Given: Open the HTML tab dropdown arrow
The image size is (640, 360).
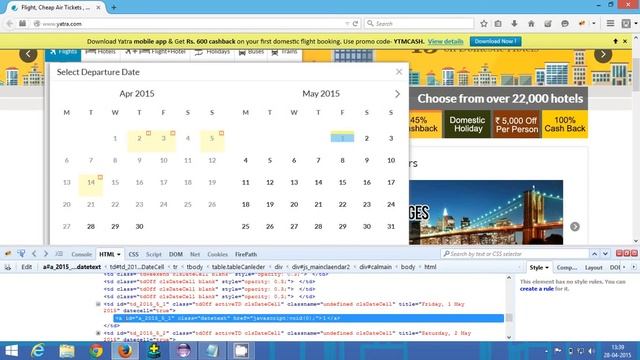Looking at the screenshot, I should click(119, 254).
